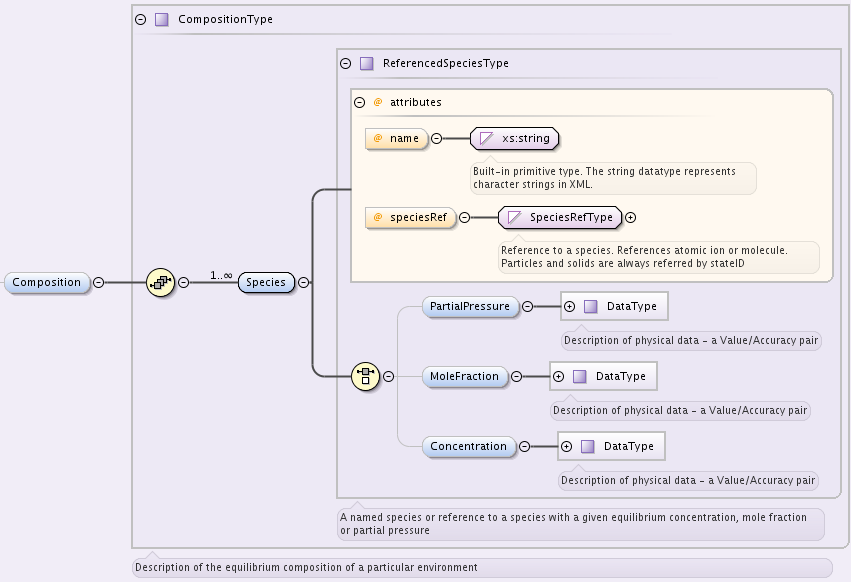Collapse the MoleFraction element
This screenshot has width=851, height=582.
[x=516, y=377]
